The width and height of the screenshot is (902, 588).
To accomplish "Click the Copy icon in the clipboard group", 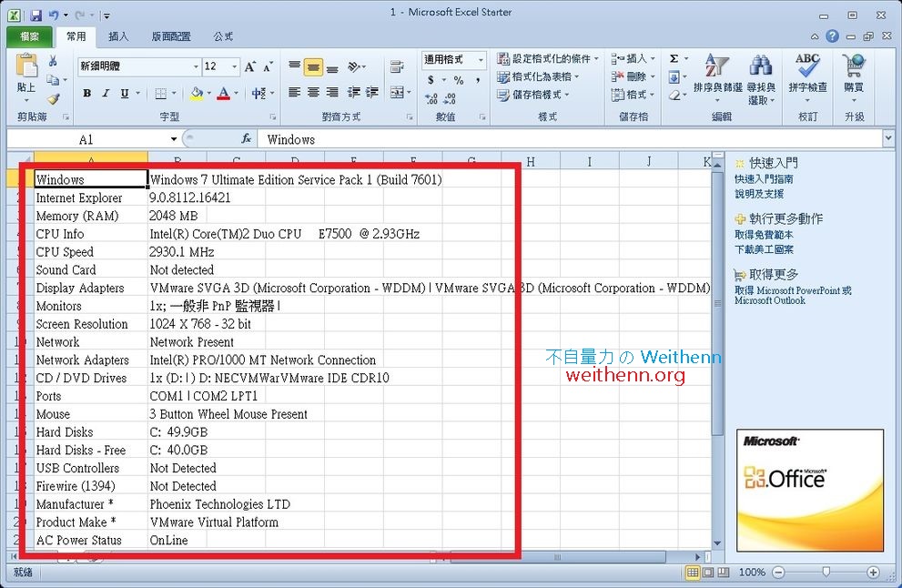I will tap(53, 80).
